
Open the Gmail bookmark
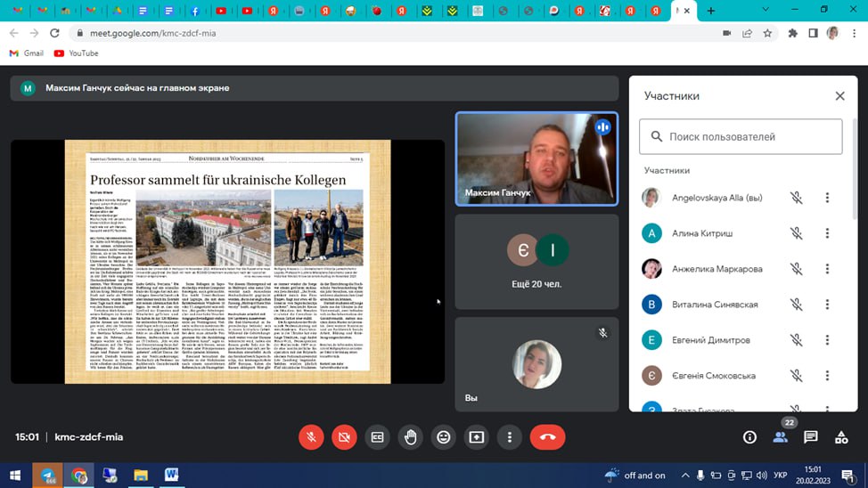coord(26,53)
